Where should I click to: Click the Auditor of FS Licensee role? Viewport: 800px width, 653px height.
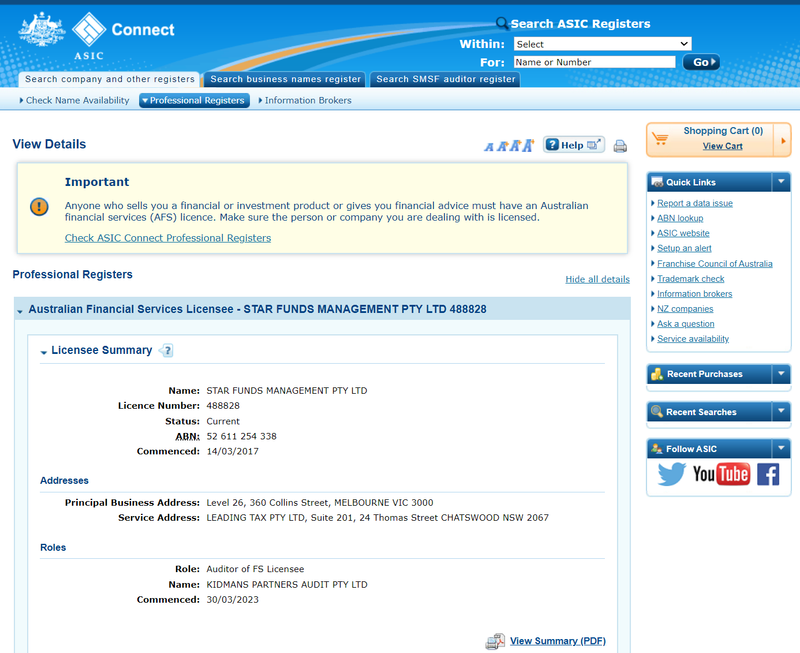(255, 569)
